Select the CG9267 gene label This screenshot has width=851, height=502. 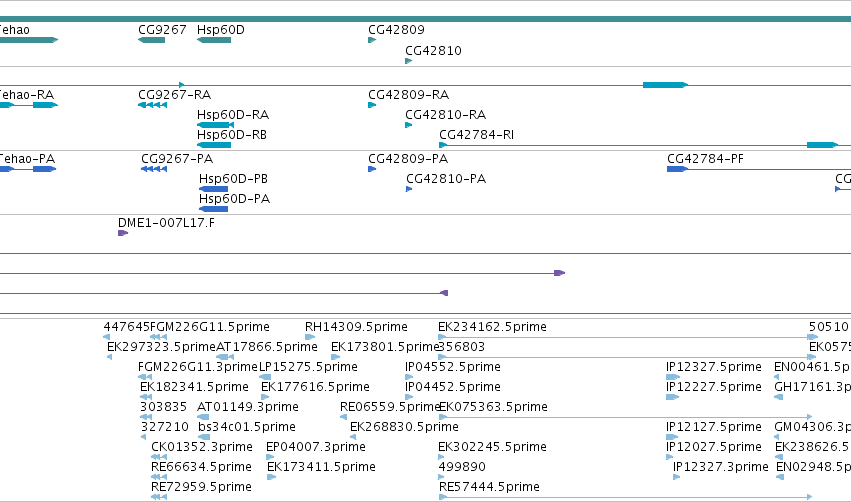[x=162, y=30]
